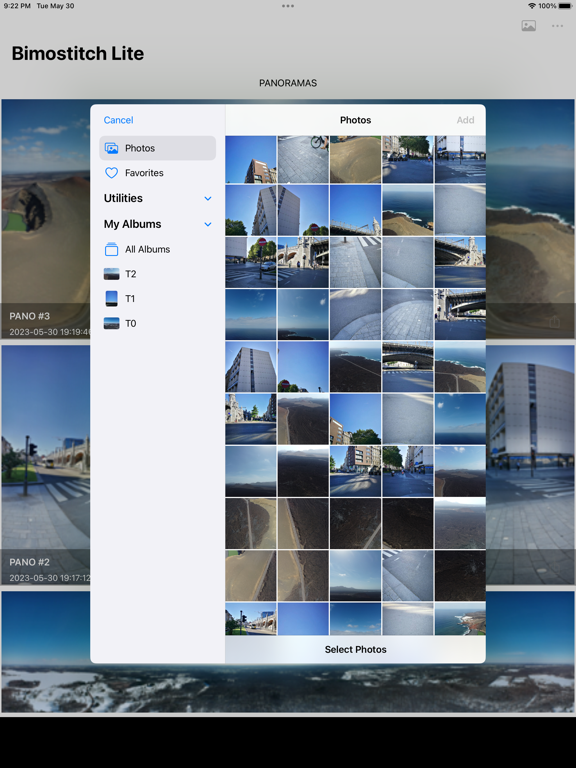This screenshot has width=576, height=768.
Task: Click the PANORAMAS heading text
Action: 288,83
